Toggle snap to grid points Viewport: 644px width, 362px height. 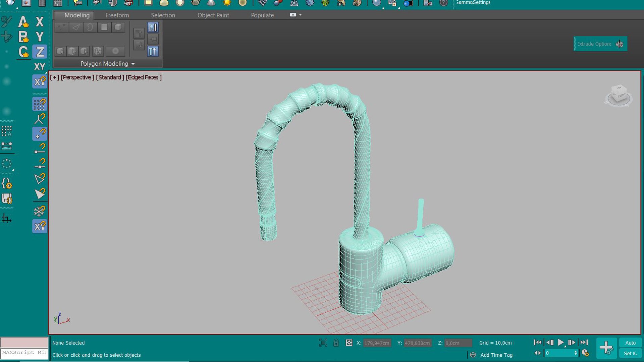[x=40, y=104]
